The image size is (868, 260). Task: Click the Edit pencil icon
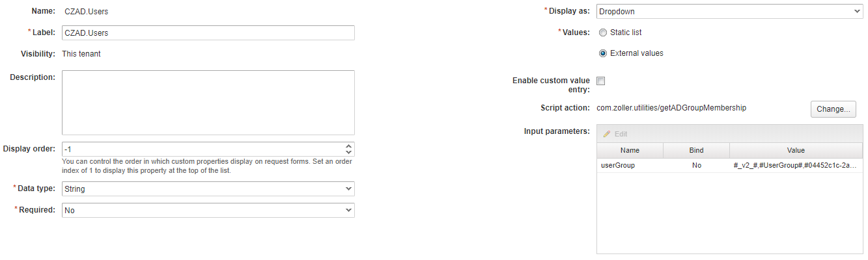[607, 134]
